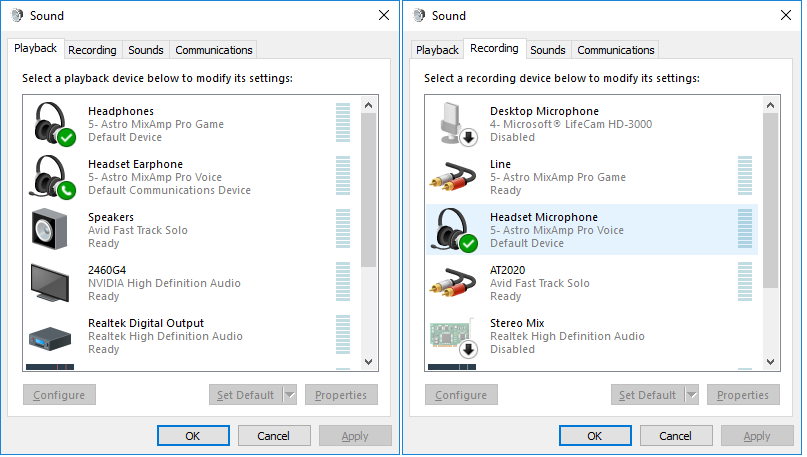Click Properties in the Playback window
Screen dimensions: 807x457
point(341,395)
